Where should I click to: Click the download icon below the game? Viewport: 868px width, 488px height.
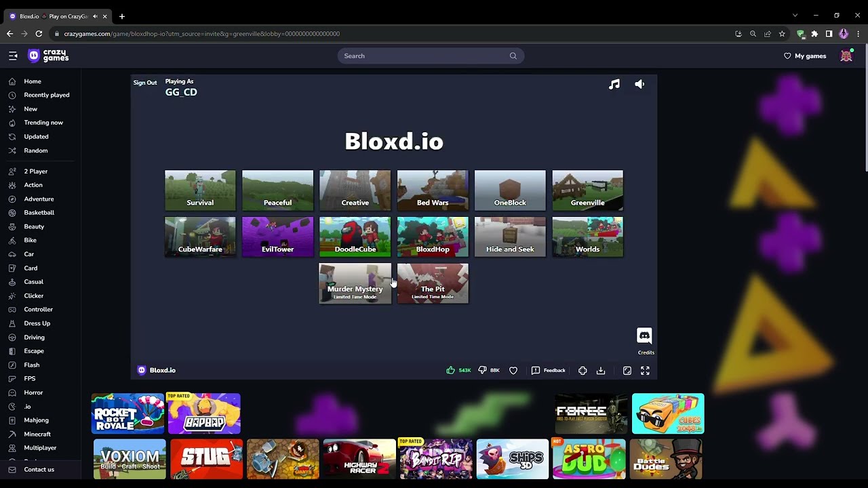click(x=601, y=370)
